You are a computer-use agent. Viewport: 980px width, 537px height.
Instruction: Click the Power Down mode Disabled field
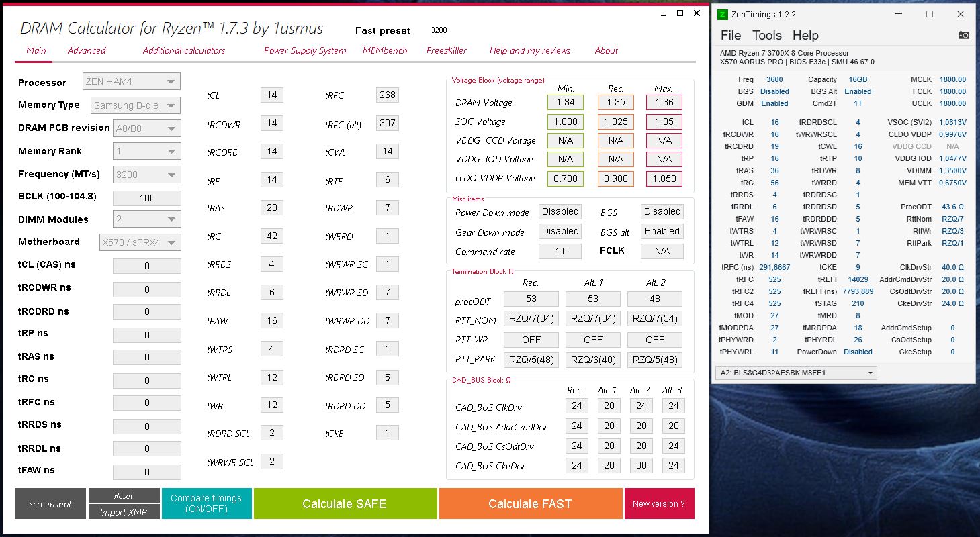(560, 211)
